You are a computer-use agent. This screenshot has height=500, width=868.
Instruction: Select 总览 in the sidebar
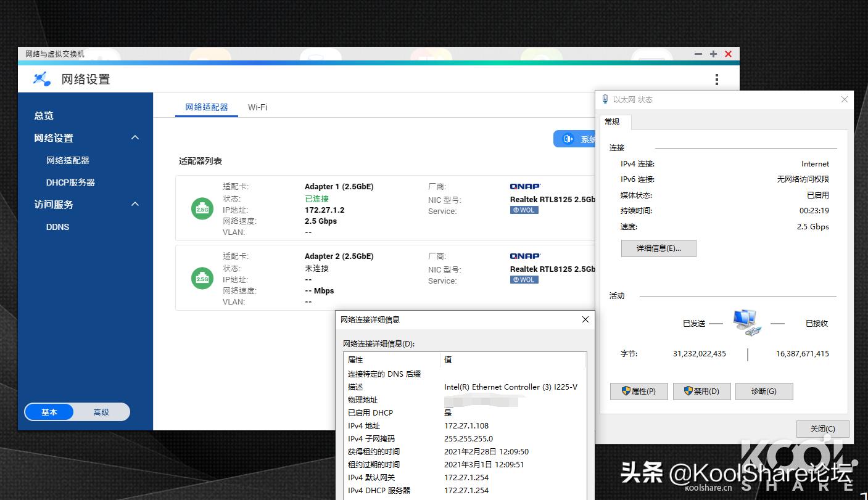(x=43, y=115)
